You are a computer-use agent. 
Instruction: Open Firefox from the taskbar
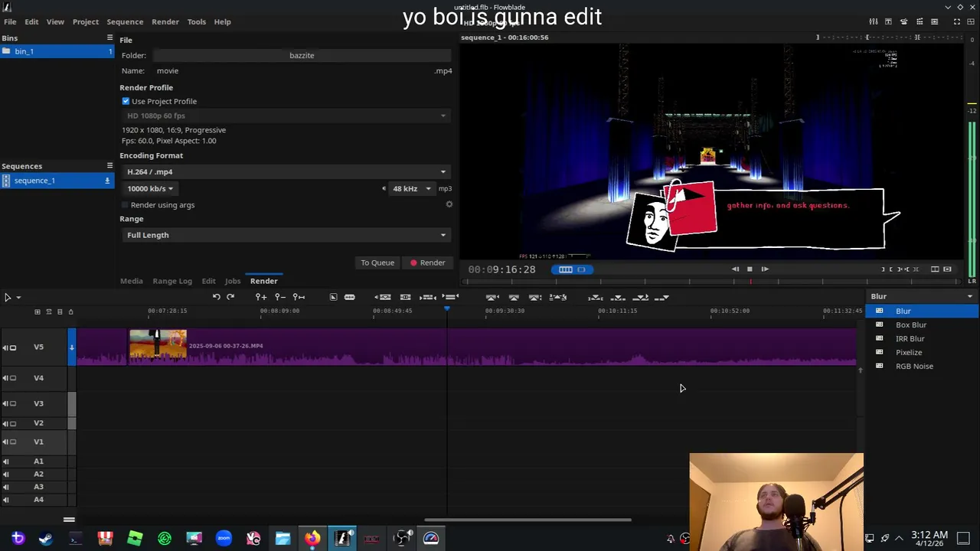pos(312,538)
